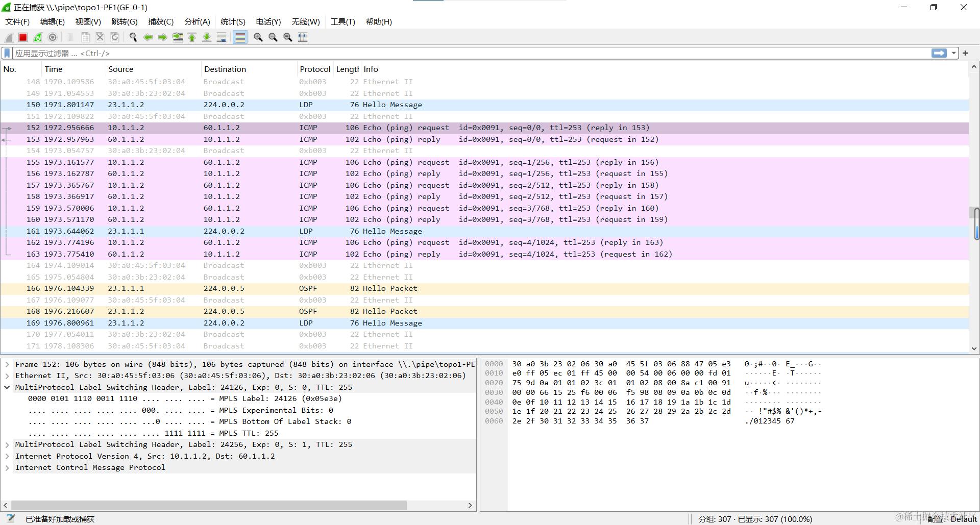The height and width of the screenshot is (525, 980).
Task: Collapse the MPLS Header Label 24126 node
Action: (x=7, y=387)
